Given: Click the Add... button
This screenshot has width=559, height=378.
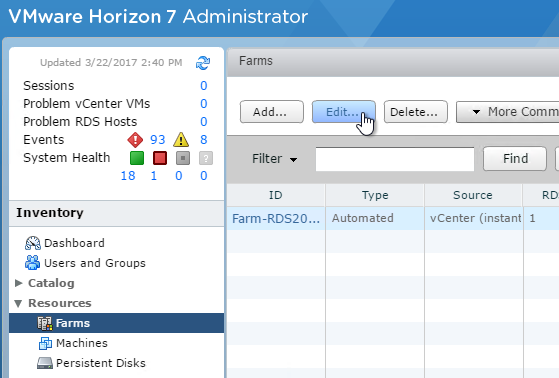Looking at the screenshot, I should click(x=272, y=112).
